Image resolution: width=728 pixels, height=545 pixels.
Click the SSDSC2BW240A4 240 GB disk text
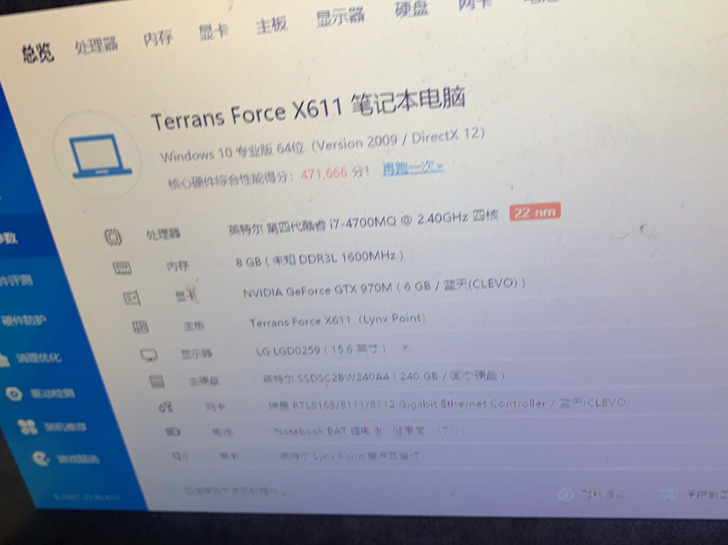tap(384, 376)
